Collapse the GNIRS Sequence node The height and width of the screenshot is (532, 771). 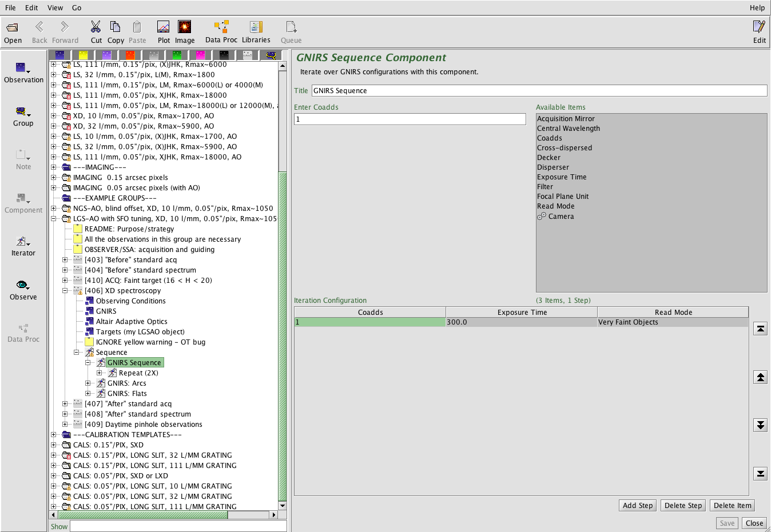[88, 363]
